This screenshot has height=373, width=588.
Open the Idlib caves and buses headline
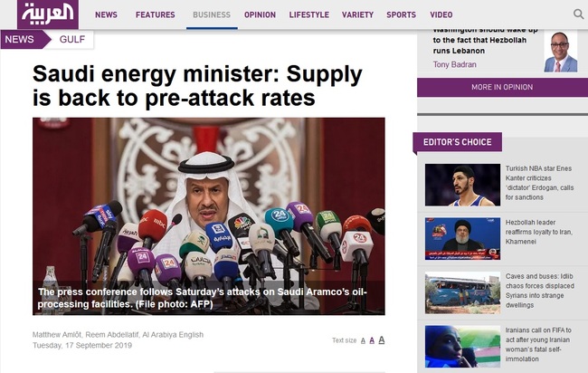[x=540, y=291]
